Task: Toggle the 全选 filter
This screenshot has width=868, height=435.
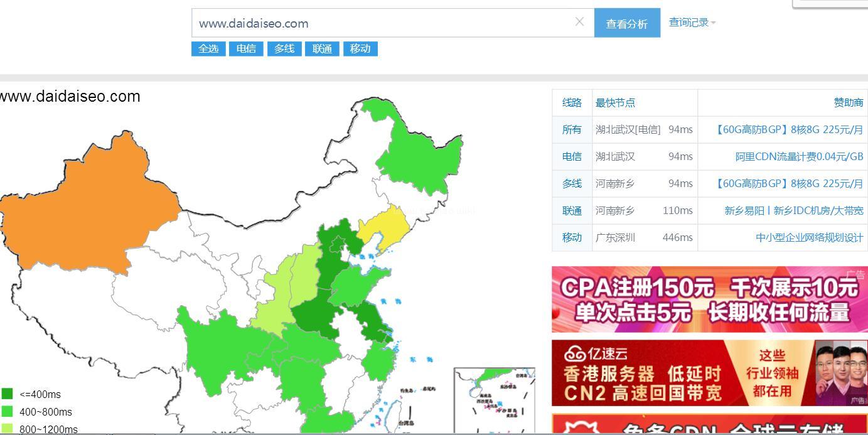Action: click(x=208, y=49)
